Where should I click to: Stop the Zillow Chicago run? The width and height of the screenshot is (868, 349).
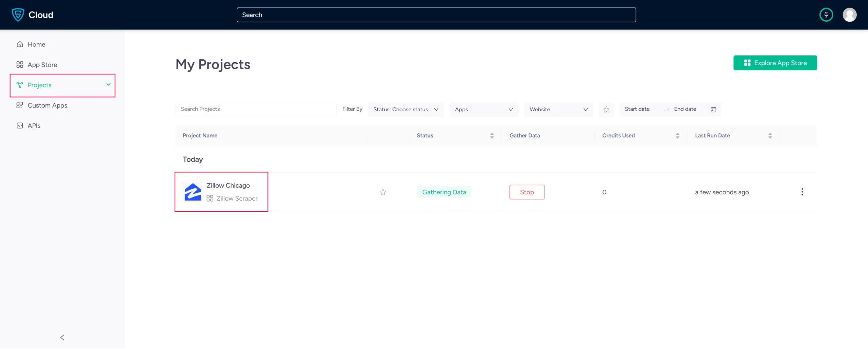pos(527,192)
